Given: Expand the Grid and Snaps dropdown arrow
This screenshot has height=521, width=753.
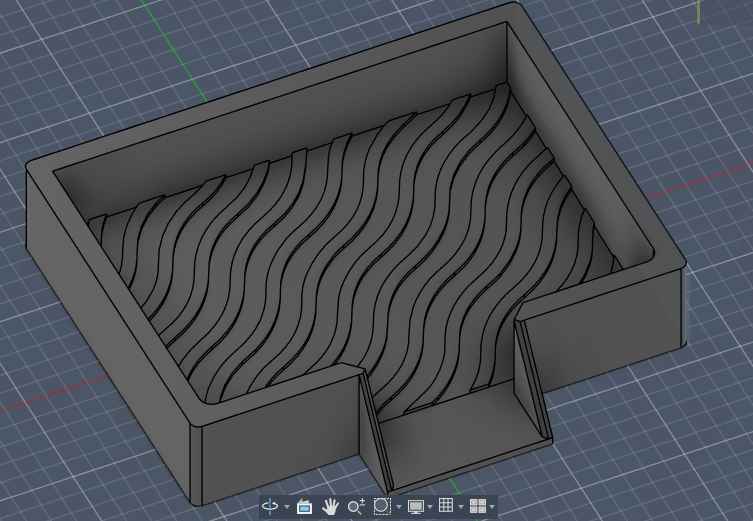Looking at the screenshot, I should click(x=461, y=507).
